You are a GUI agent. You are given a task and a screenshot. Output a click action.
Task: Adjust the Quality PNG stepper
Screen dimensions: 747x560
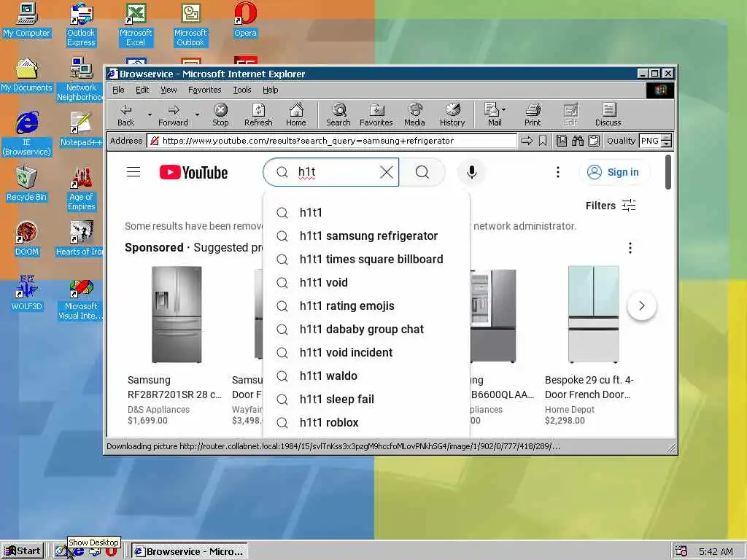click(x=667, y=141)
